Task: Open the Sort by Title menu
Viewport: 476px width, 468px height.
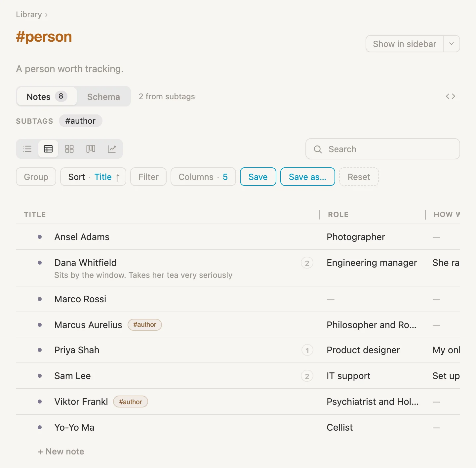Action: 93,177
